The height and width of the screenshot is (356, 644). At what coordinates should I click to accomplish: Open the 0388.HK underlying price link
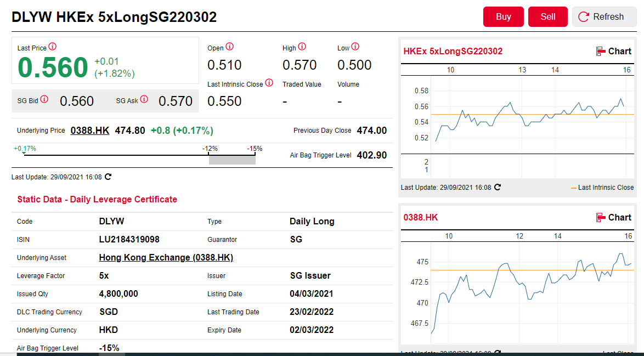click(x=90, y=131)
